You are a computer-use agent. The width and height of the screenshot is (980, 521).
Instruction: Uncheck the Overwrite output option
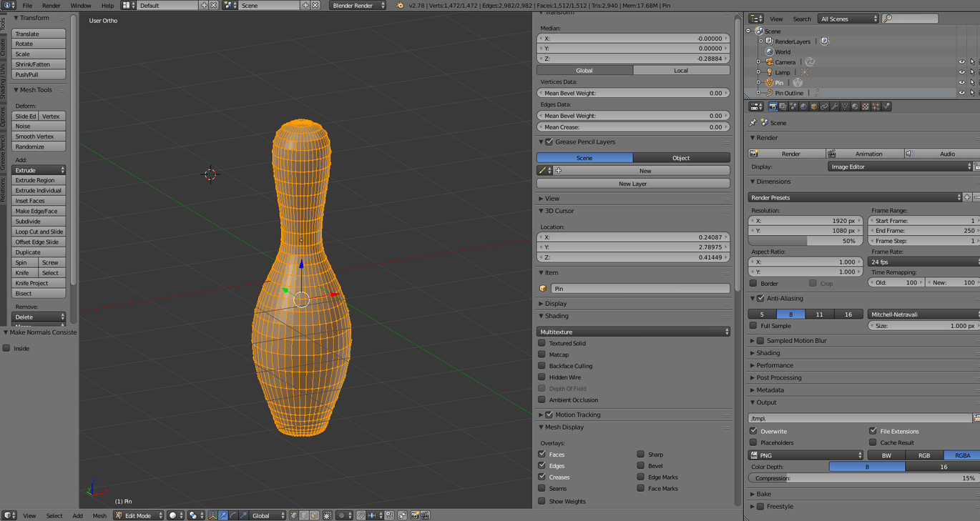tap(753, 431)
